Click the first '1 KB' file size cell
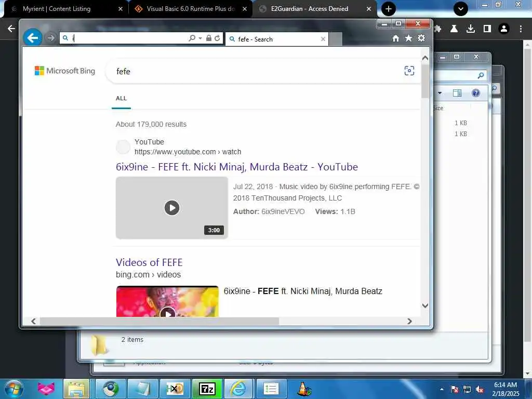 click(x=461, y=123)
